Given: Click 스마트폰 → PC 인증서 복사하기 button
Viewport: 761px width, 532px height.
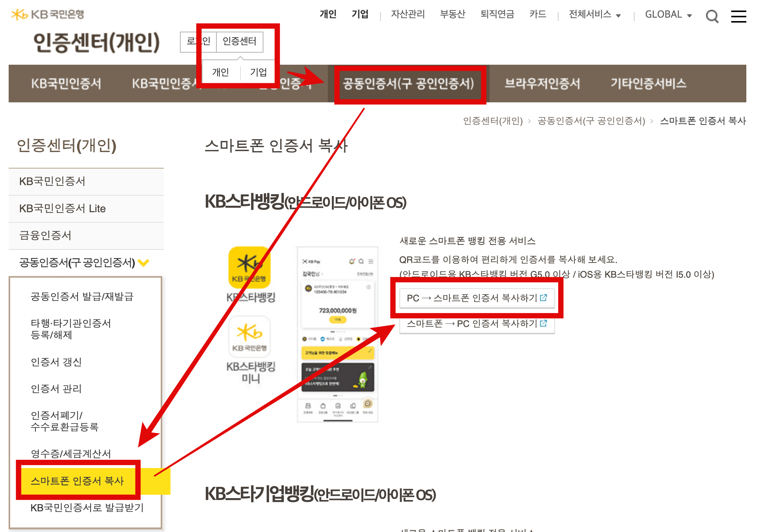Looking at the screenshot, I should 477,324.
